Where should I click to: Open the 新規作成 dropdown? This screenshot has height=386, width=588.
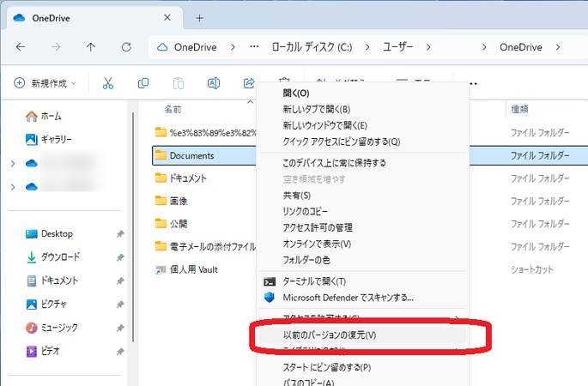45,83
